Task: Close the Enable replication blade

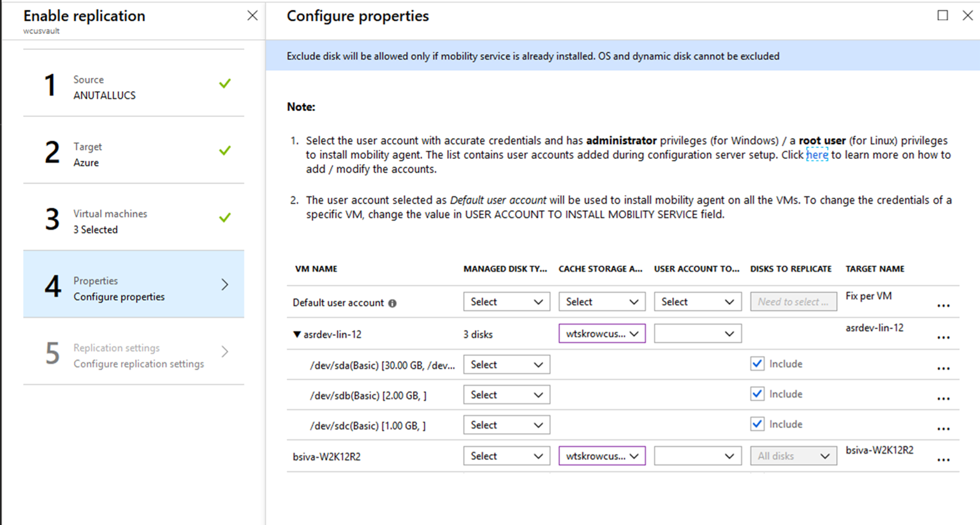Action: (252, 15)
